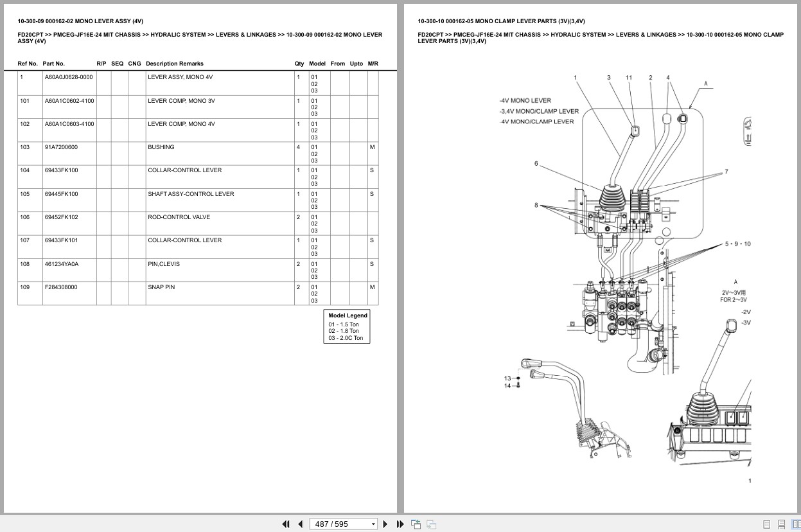Select LEVER ASSY, MONO 4V description
The image size is (801, 532).
point(180,77)
